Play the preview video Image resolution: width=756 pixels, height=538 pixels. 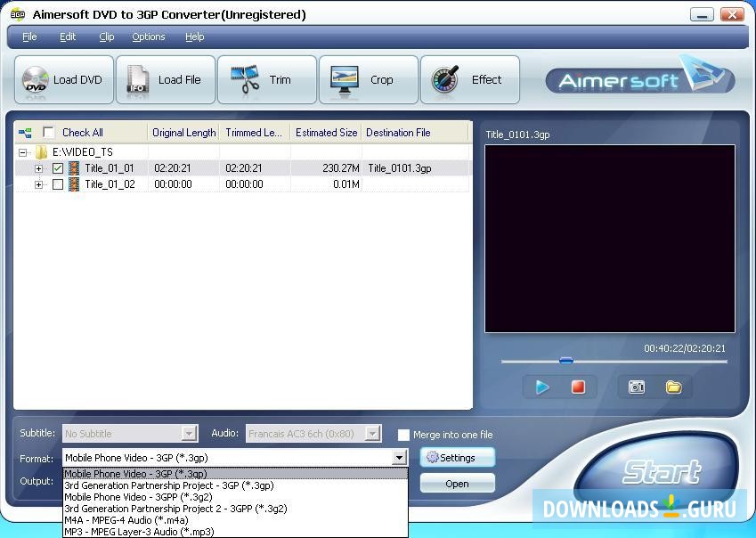click(542, 387)
